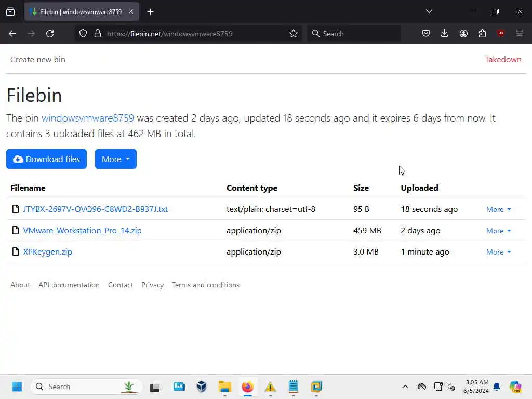Focus the Firefox search box
Image resolution: width=532 pixels, height=399 pixels.
[x=354, y=34]
